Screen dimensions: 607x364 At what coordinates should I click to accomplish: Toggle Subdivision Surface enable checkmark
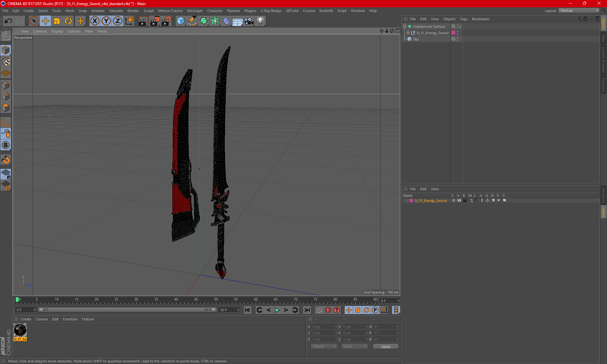461,27
